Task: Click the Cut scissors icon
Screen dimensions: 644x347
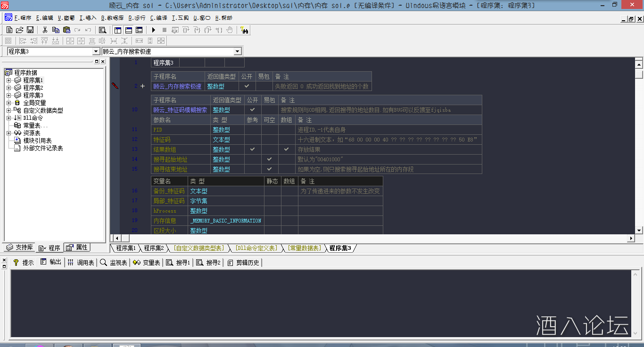Action: [45, 30]
